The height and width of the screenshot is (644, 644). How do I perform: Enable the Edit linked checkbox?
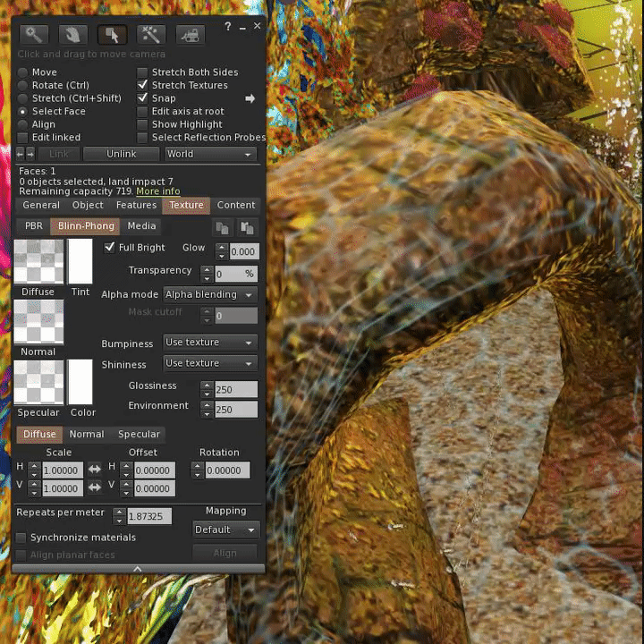pos(22,137)
